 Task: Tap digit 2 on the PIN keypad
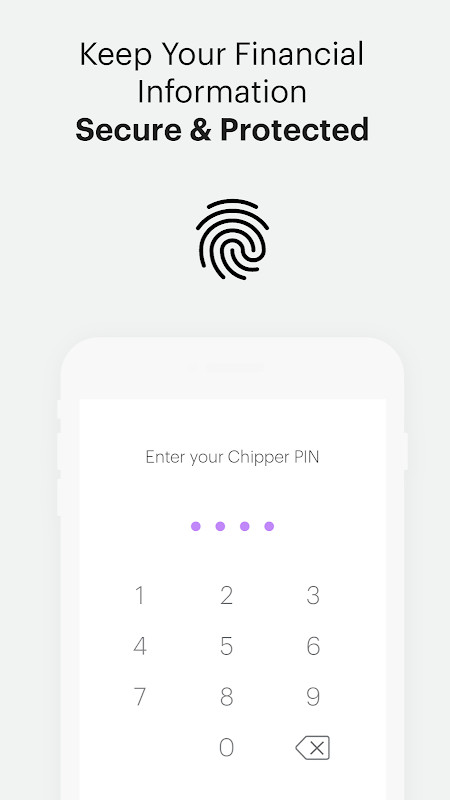[227, 595]
